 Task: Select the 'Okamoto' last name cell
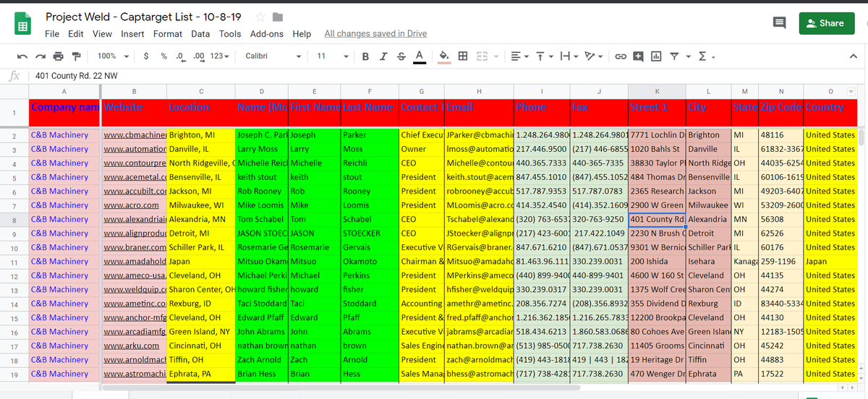(x=369, y=262)
